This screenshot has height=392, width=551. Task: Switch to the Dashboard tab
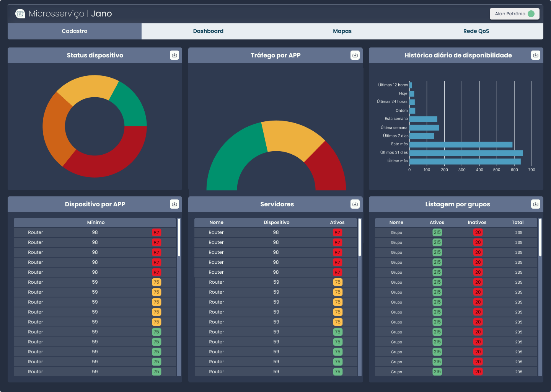[x=208, y=31]
